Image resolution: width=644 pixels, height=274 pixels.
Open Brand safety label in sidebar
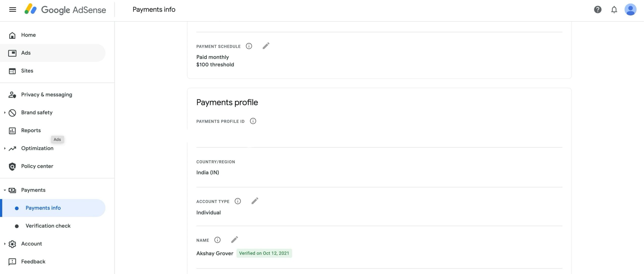[x=37, y=112]
